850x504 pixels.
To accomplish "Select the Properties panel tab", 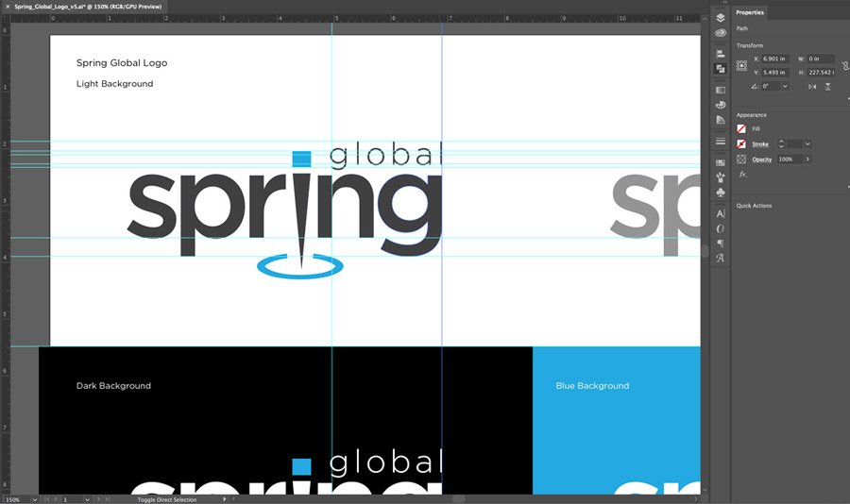I will pyautogui.click(x=750, y=12).
